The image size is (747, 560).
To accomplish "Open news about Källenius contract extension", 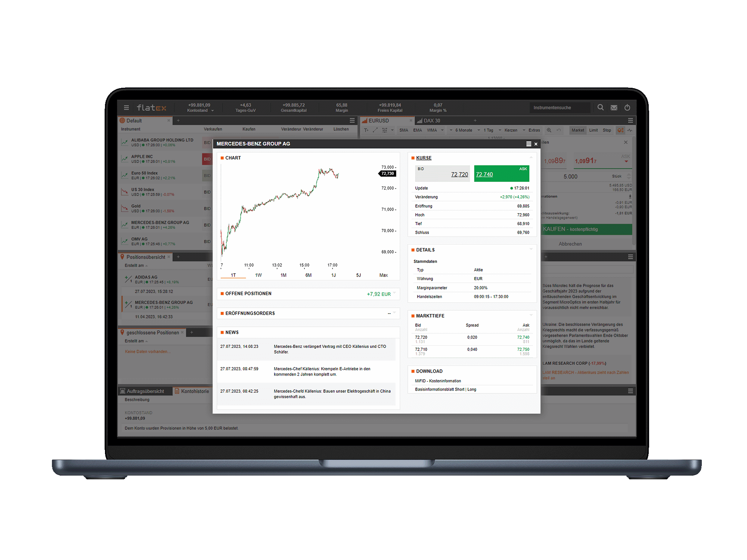I will click(330, 349).
